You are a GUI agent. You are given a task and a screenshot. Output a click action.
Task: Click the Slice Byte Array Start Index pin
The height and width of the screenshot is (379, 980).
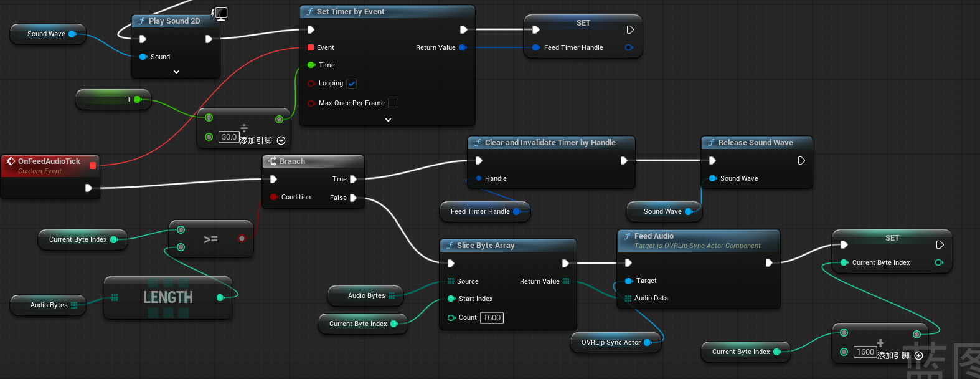pyautogui.click(x=451, y=299)
